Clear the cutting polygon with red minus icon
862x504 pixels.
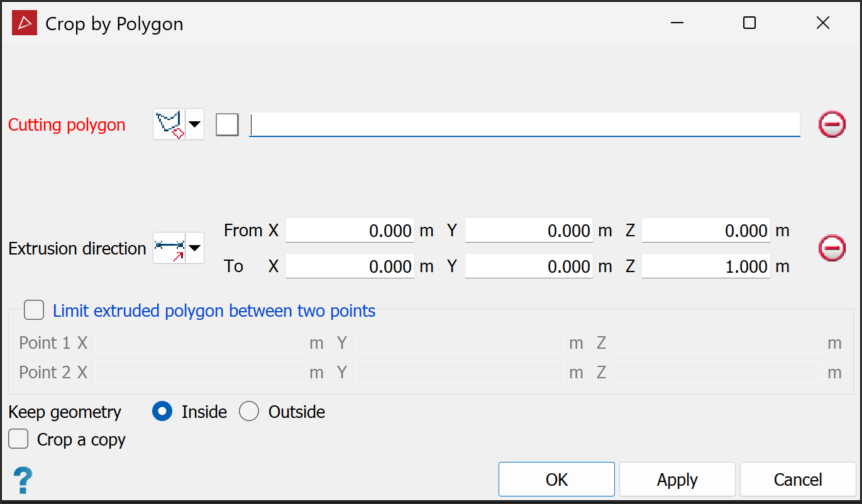(x=832, y=124)
